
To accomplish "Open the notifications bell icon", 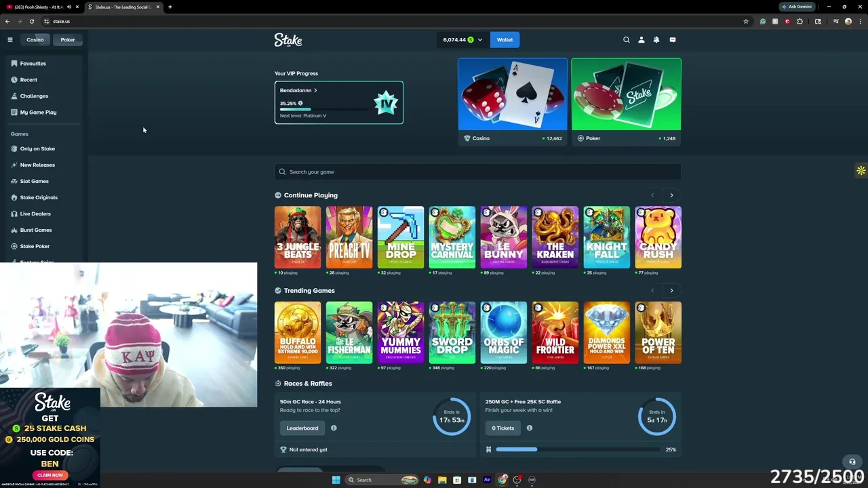I will coord(656,40).
